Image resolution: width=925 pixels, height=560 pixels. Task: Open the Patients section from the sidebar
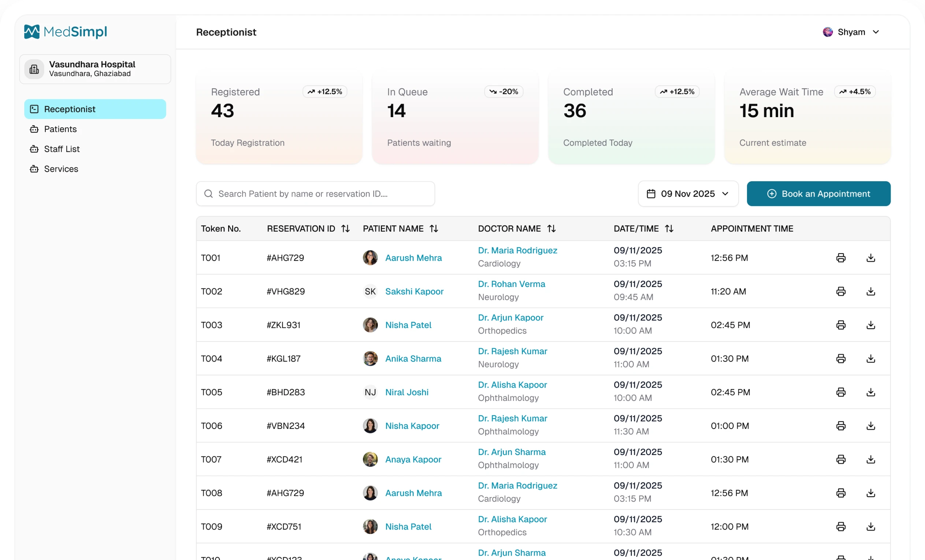click(x=60, y=129)
